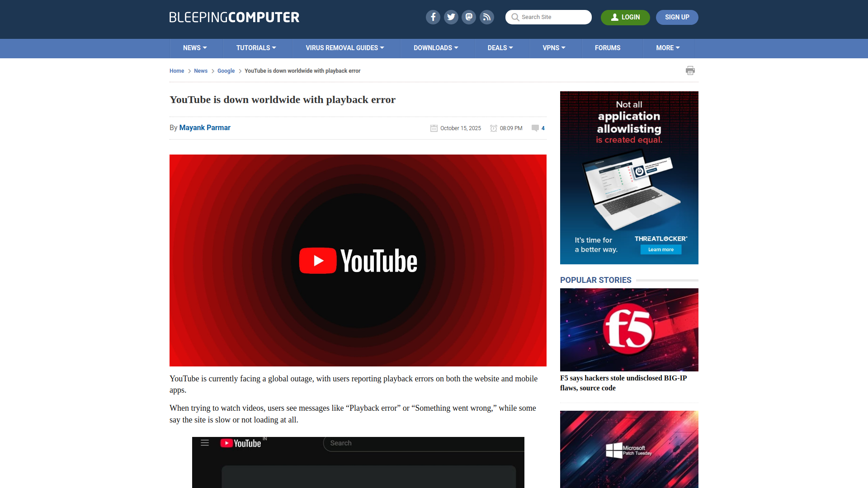
Task: Navigate to the Google breadcrumb link
Action: click(x=226, y=71)
